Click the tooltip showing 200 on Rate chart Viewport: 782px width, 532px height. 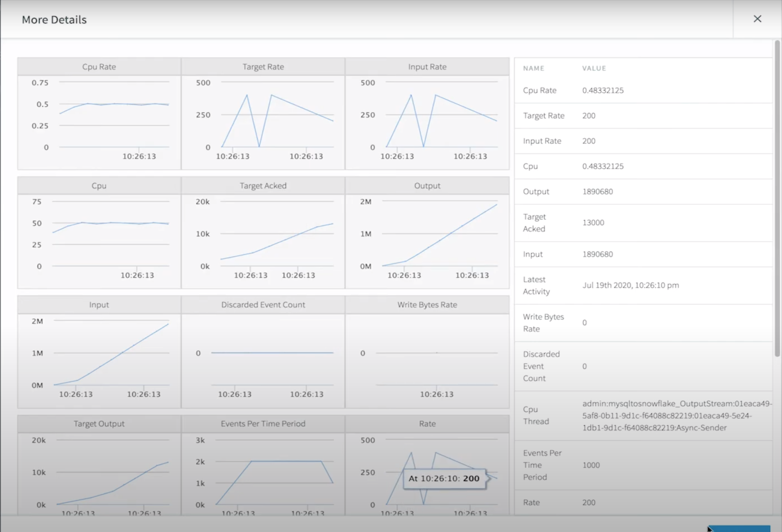pyautogui.click(x=444, y=478)
